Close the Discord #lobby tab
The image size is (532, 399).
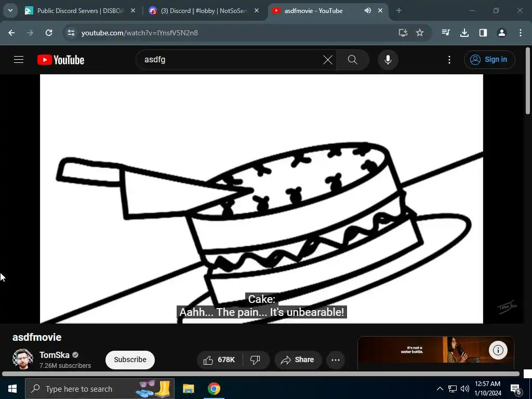pos(257,10)
